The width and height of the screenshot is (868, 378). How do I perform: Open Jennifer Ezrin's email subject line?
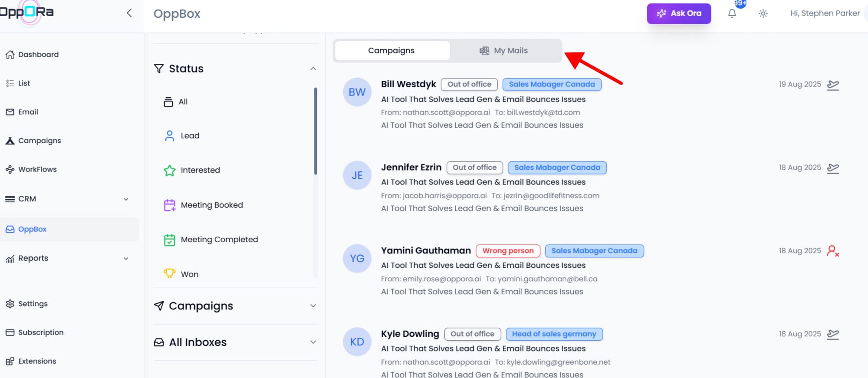click(x=483, y=182)
